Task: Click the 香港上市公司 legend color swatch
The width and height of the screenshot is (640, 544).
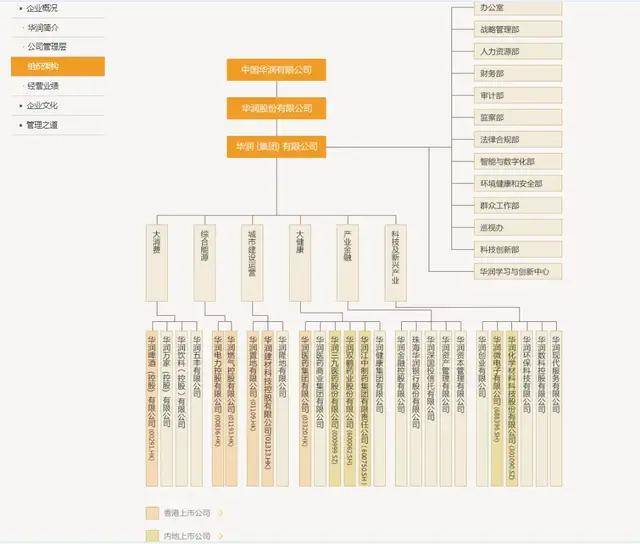Action: tap(152, 514)
